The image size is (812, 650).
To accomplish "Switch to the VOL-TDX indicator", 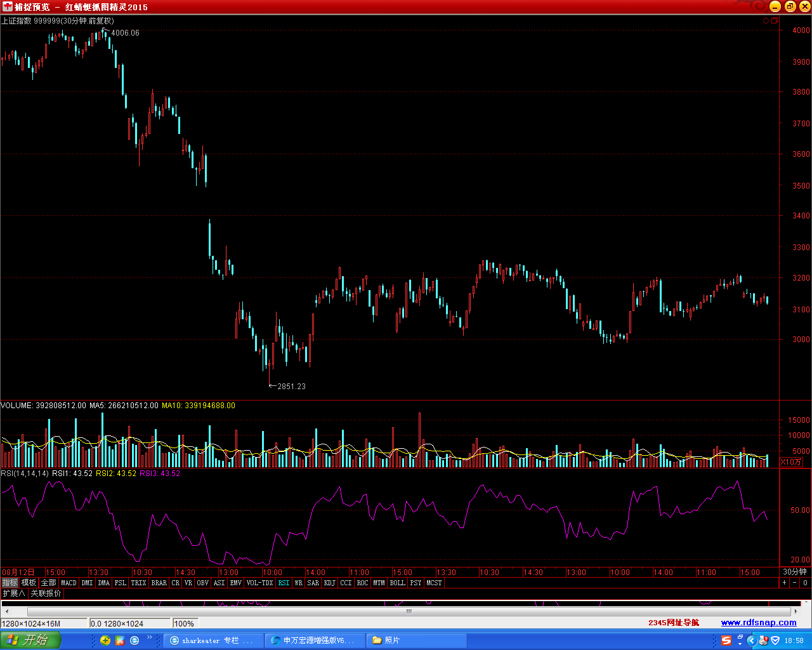I will click(260, 583).
